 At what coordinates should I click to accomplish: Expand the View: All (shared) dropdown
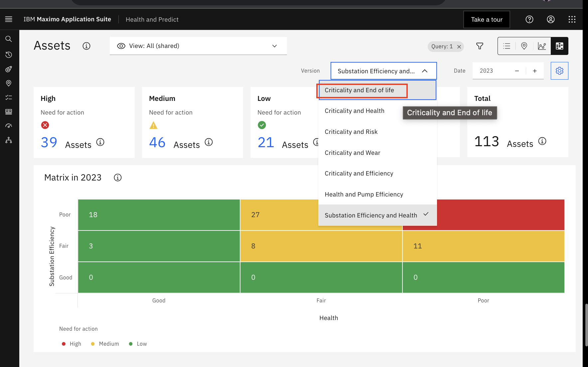point(198,46)
